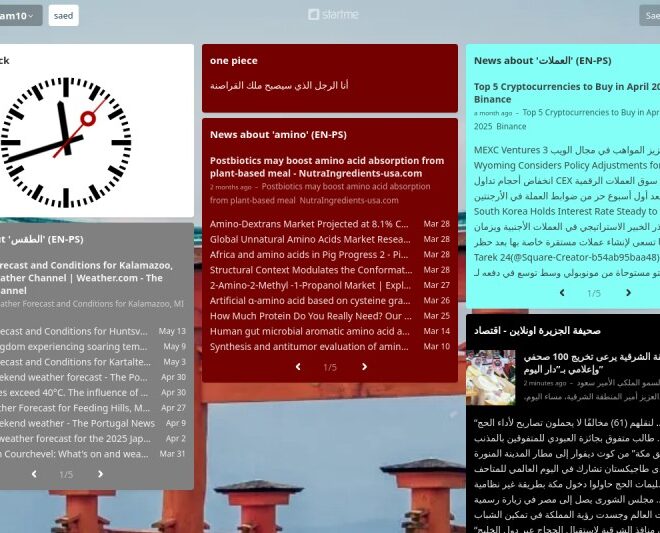
Task: Click '1/5' page indicator in amino widget
Action: click(x=330, y=368)
